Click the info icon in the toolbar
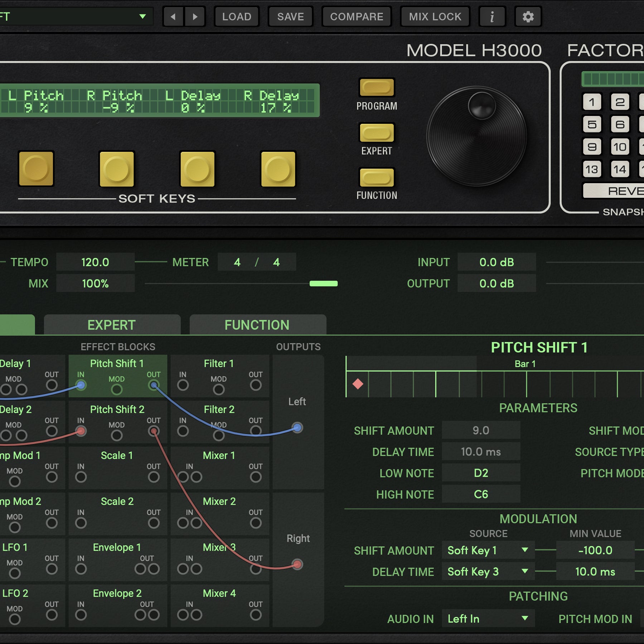Screen dimensions: 644x644 pyautogui.click(x=492, y=16)
